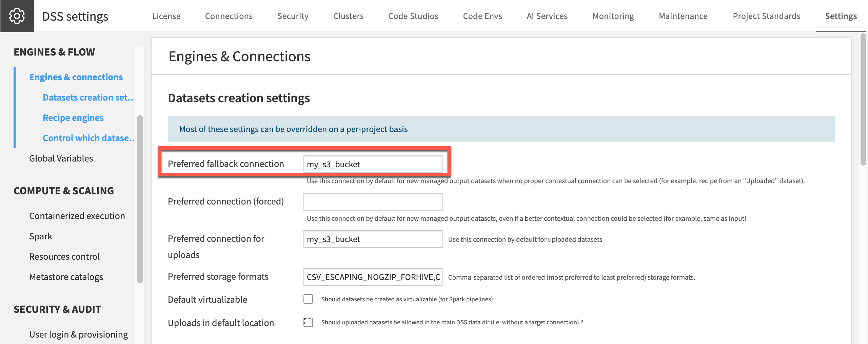
Task: Click the main page vertical scrollbar
Action: [863, 99]
